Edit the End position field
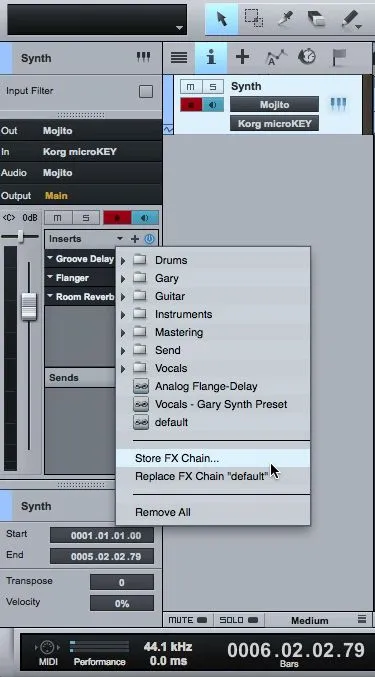Image resolution: width=375 pixels, height=677 pixels. tap(102, 556)
